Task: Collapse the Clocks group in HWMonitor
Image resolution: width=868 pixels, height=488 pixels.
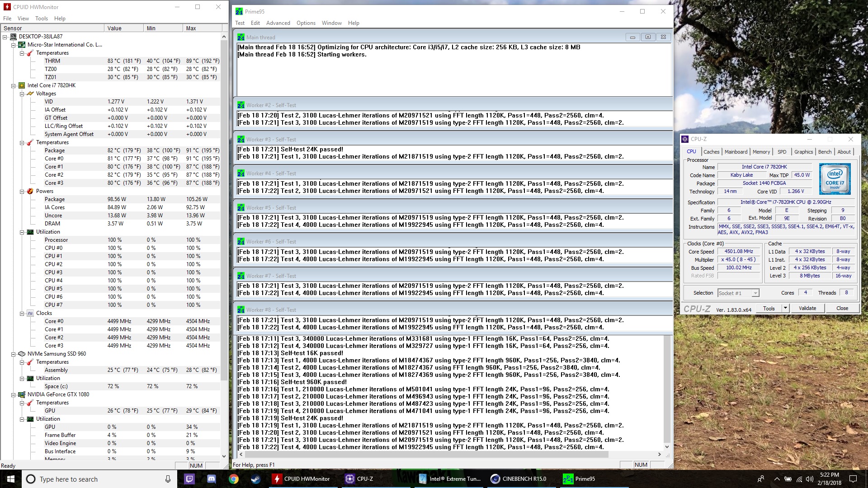Action: click(x=22, y=313)
